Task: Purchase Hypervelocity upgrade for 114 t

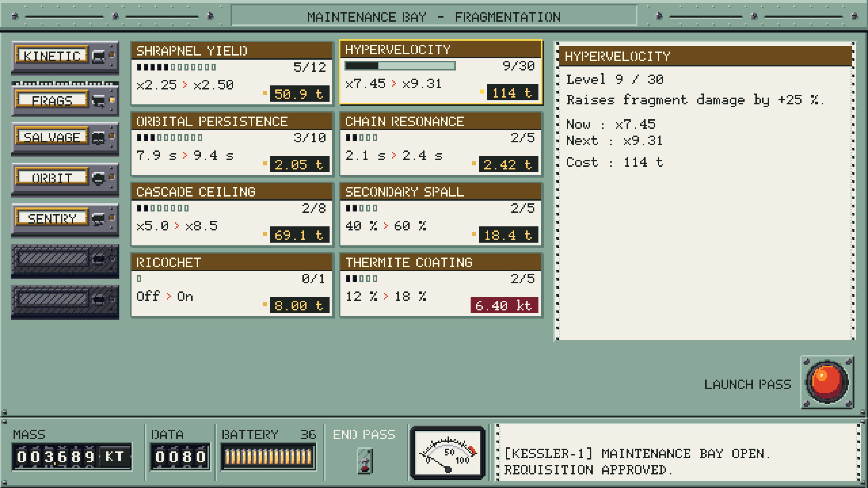Action: coord(512,93)
